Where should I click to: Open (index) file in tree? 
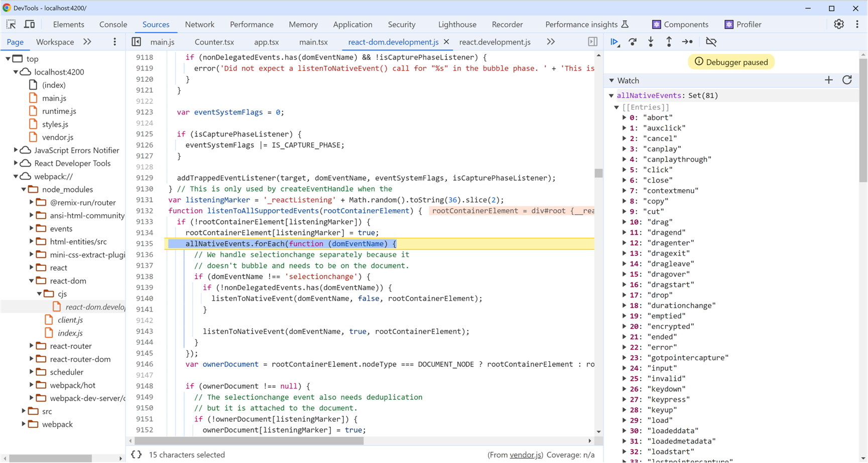pyautogui.click(x=54, y=85)
